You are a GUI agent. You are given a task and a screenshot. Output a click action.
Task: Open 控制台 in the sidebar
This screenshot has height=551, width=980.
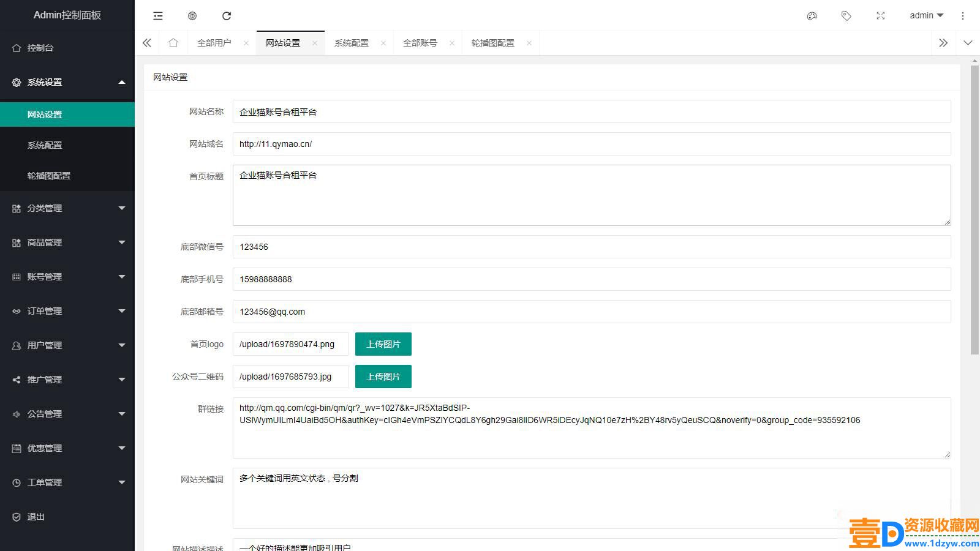pos(67,48)
